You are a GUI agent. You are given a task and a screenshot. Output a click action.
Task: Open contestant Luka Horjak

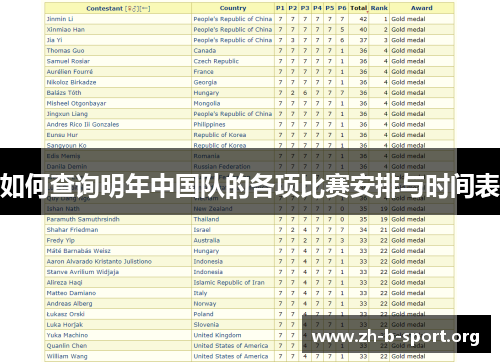click(x=65, y=325)
